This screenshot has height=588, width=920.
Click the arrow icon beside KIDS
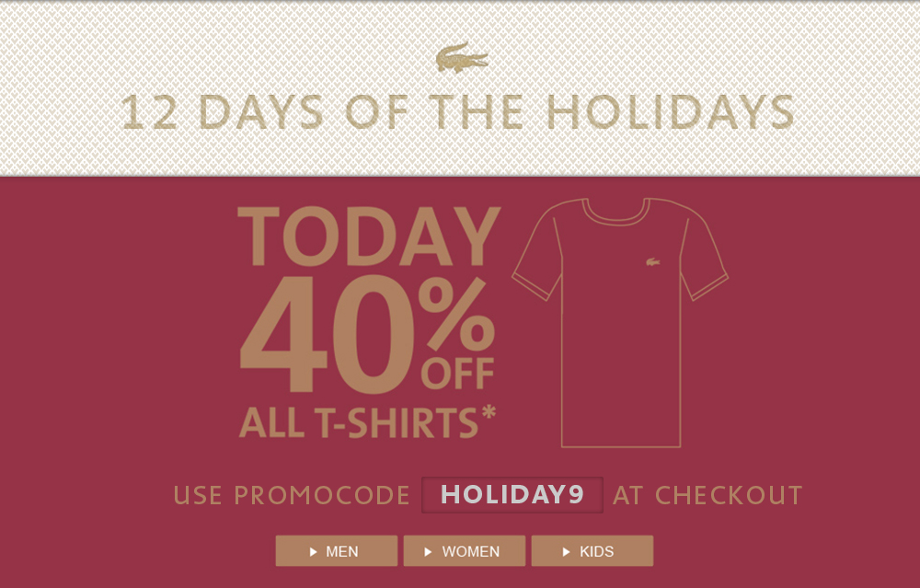pos(567,552)
